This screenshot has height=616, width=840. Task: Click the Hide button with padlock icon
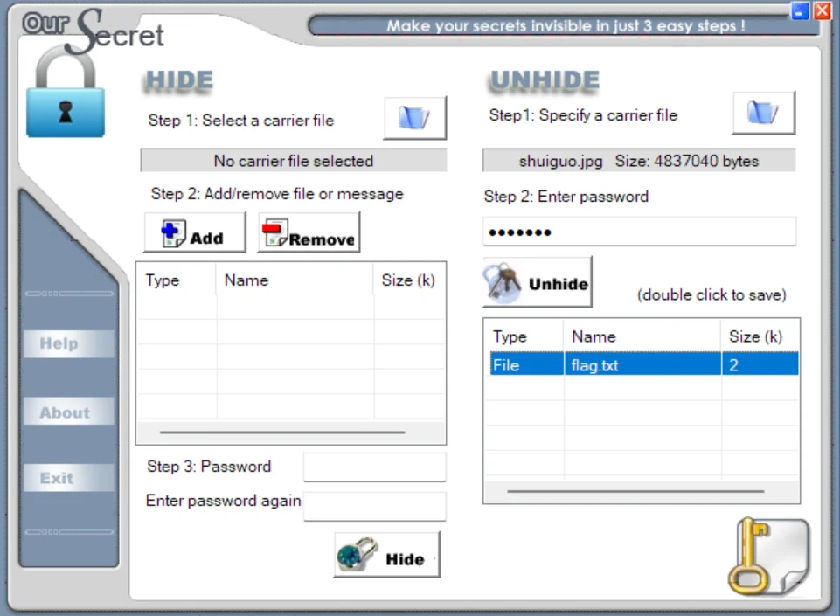pyautogui.click(x=386, y=554)
